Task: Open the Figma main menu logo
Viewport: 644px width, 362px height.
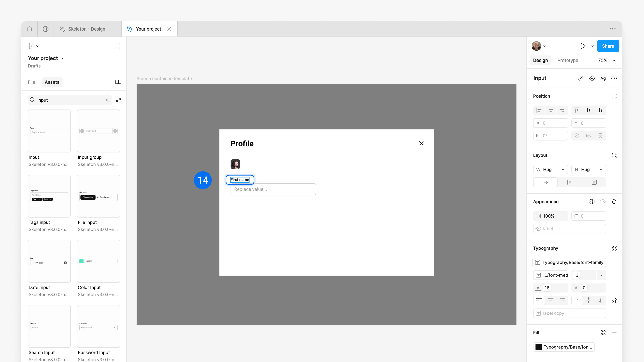Action: (31, 46)
